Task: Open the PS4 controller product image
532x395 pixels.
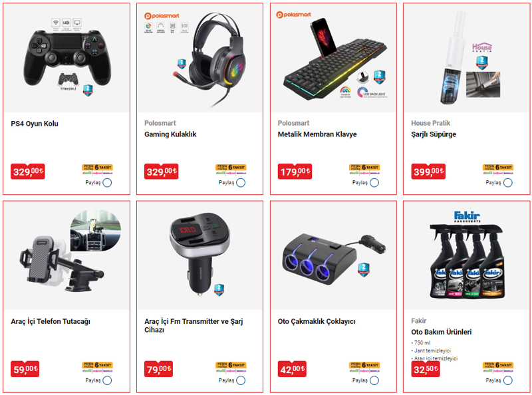Action: click(x=67, y=58)
